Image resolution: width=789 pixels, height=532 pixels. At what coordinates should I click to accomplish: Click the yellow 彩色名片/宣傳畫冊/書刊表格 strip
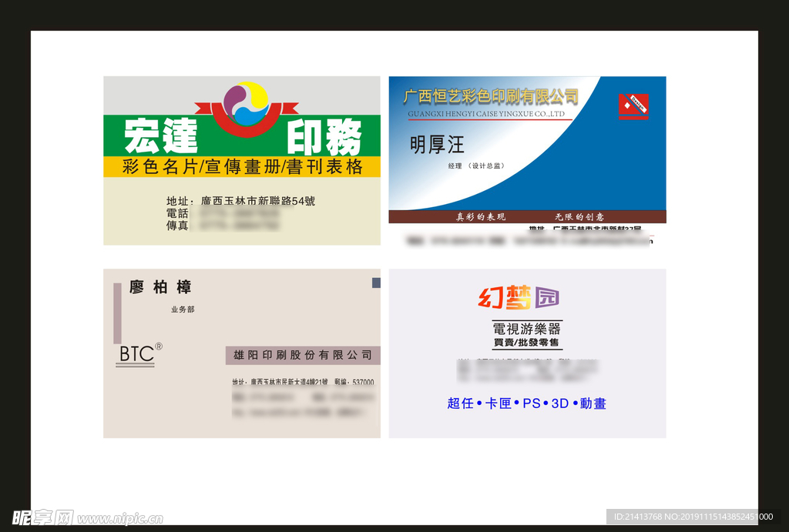(242, 167)
